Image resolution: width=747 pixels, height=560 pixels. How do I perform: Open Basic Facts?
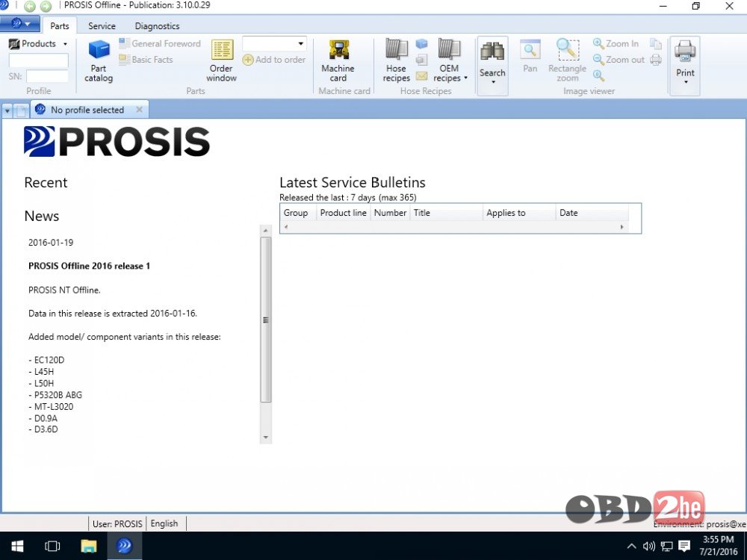(146, 60)
